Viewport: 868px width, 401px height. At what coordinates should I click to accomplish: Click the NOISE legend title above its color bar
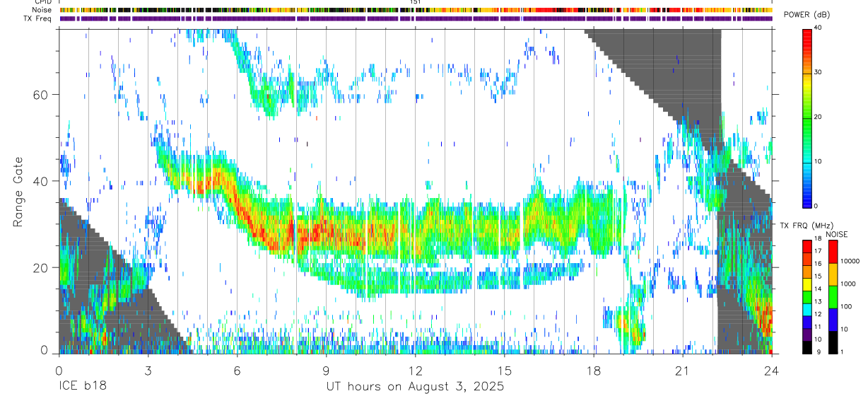tap(837, 234)
